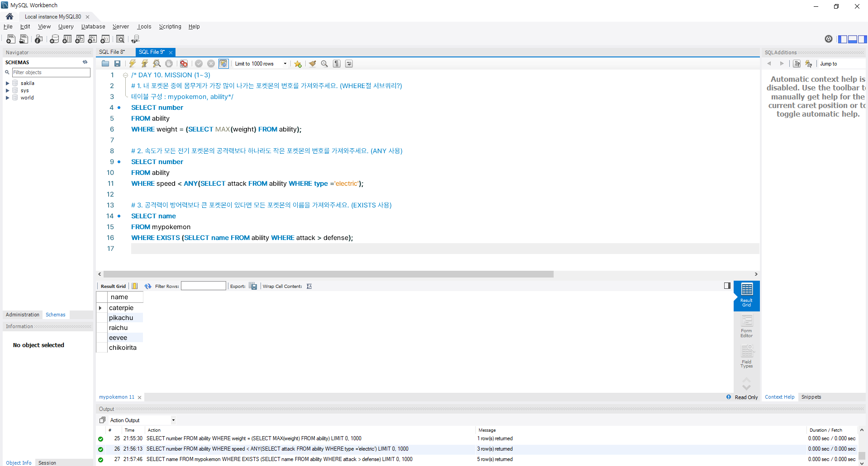Open the Jump to dropdown
Screen dimensions: 868x466
(841, 64)
